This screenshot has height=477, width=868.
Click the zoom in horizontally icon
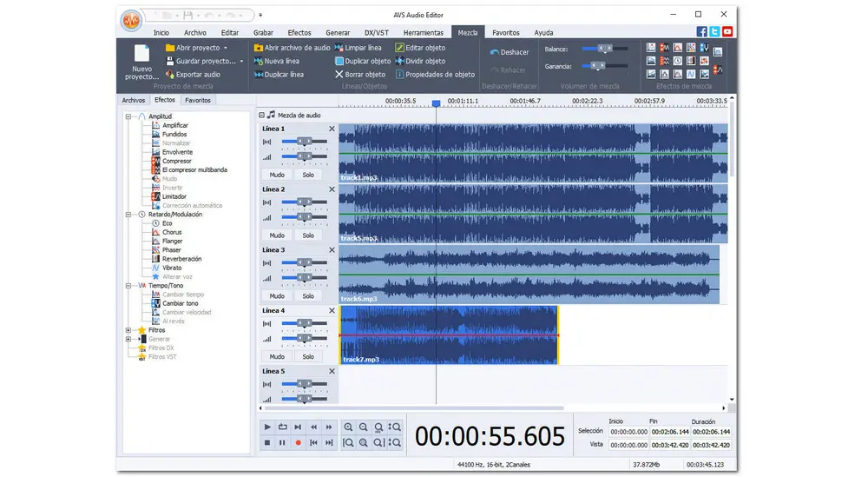pos(348,427)
